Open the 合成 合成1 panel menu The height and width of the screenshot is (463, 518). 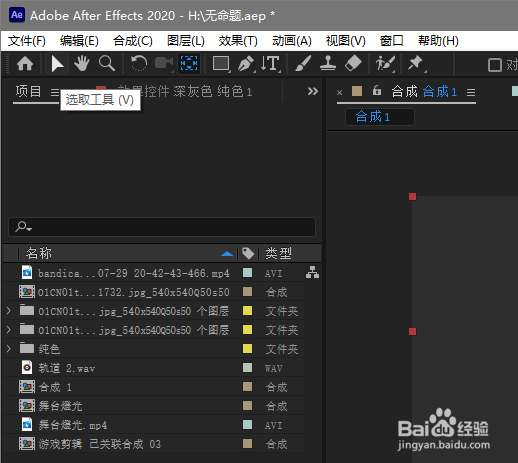point(471,92)
